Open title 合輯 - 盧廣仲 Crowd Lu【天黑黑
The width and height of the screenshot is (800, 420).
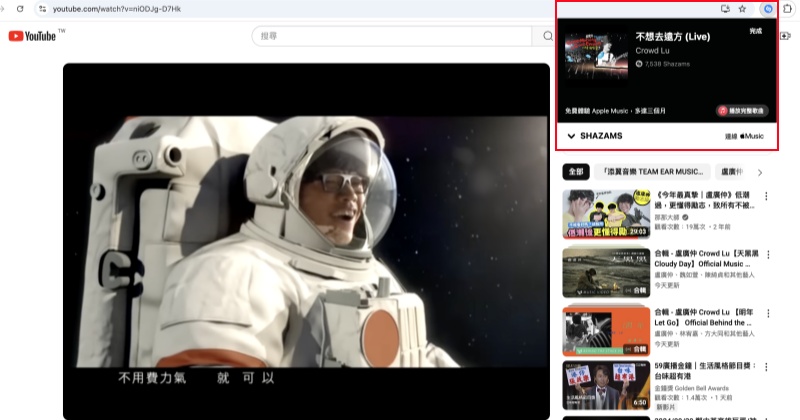tap(707, 259)
